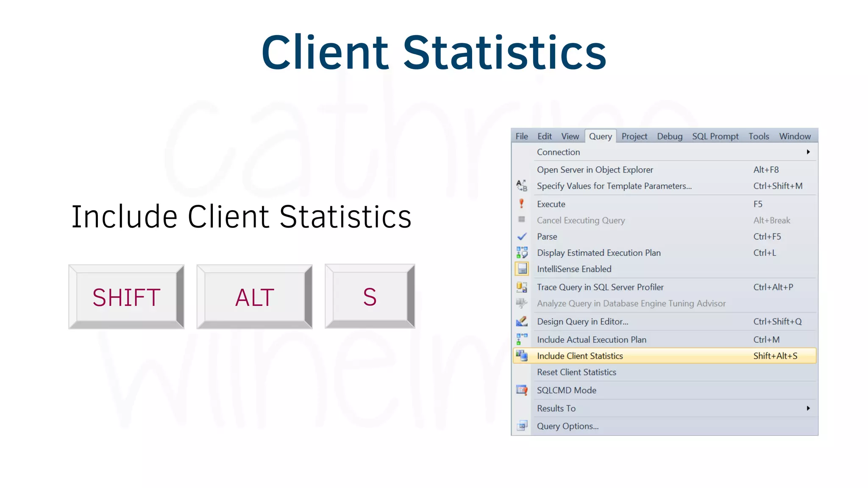Click the Display Estimated Execution Plan icon

coord(522,252)
